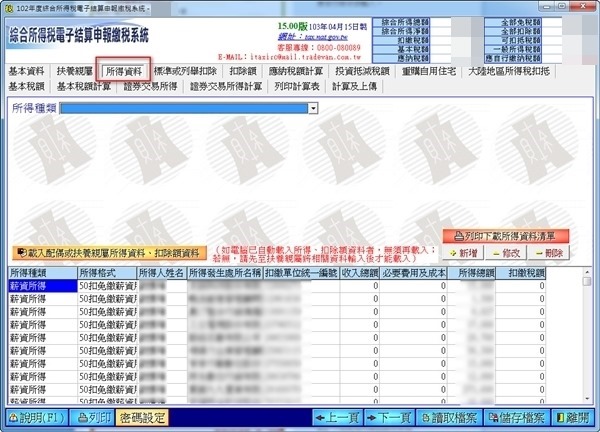Open the 應納稅額計算 tab
Viewport: 600px width, 432px height.
pyautogui.click(x=296, y=71)
